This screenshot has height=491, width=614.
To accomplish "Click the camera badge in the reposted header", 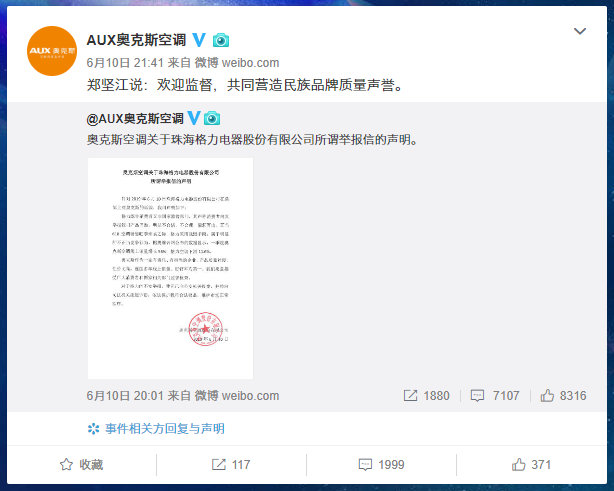I will 212,118.
